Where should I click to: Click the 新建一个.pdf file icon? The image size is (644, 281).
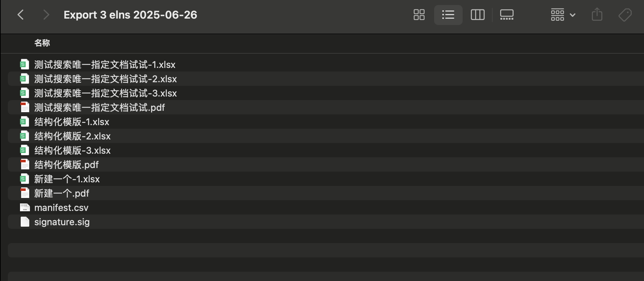pos(25,193)
